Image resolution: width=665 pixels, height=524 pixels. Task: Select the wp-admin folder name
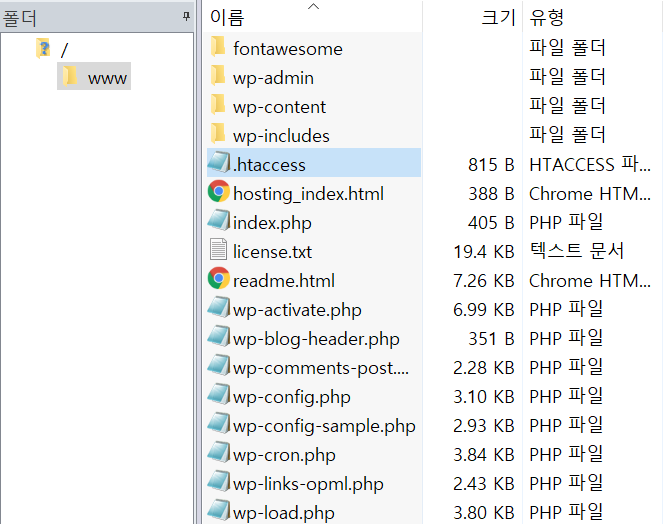273,78
